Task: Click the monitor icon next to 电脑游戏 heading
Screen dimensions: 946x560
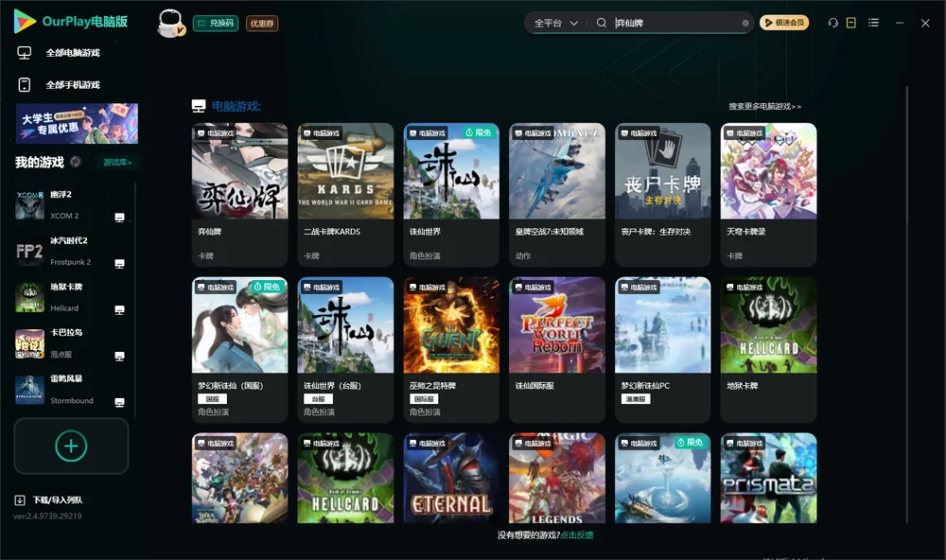Action: pos(199,106)
